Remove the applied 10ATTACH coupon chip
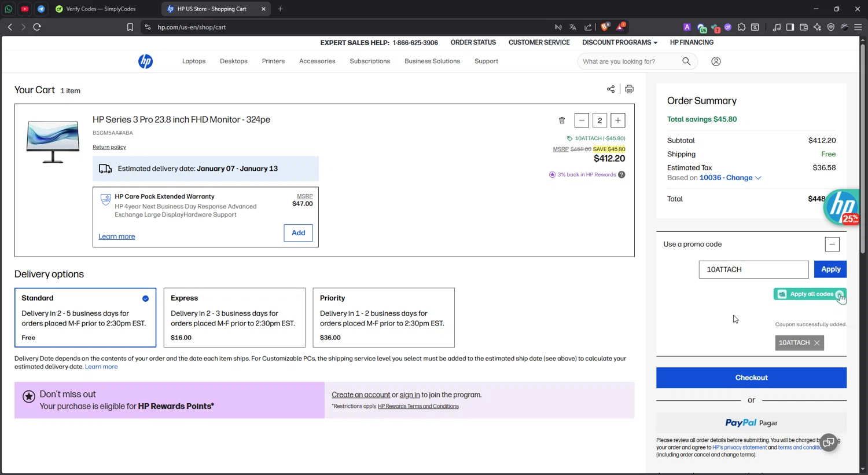This screenshot has width=868, height=475. click(x=817, y=343)
